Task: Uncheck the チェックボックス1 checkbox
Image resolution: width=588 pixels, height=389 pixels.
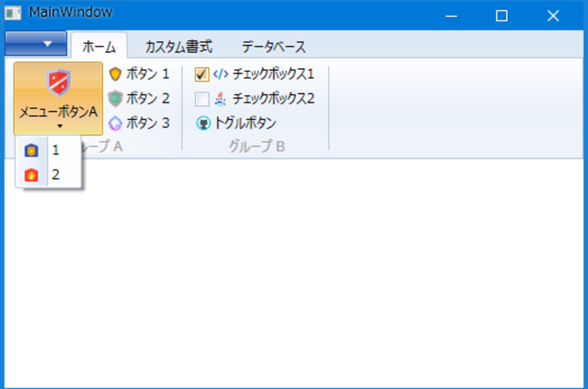Action: pyautogui.click(x=202, y=74)
